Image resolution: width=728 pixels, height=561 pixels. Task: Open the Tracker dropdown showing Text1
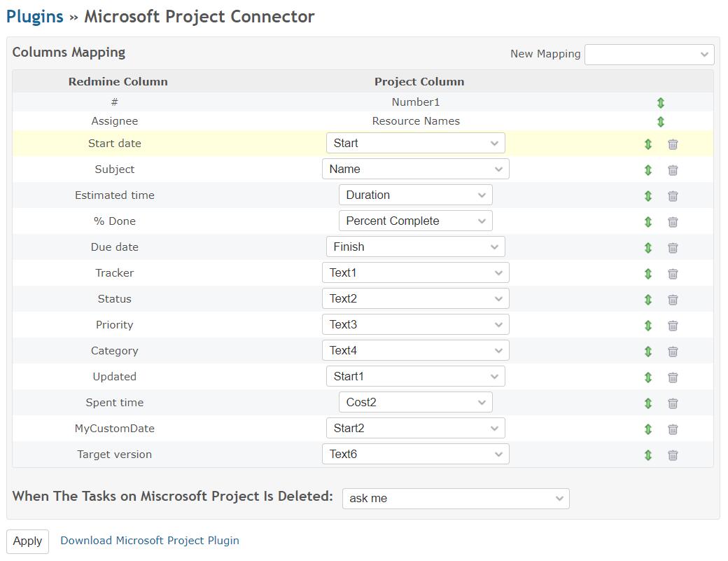tap(416, 272)
